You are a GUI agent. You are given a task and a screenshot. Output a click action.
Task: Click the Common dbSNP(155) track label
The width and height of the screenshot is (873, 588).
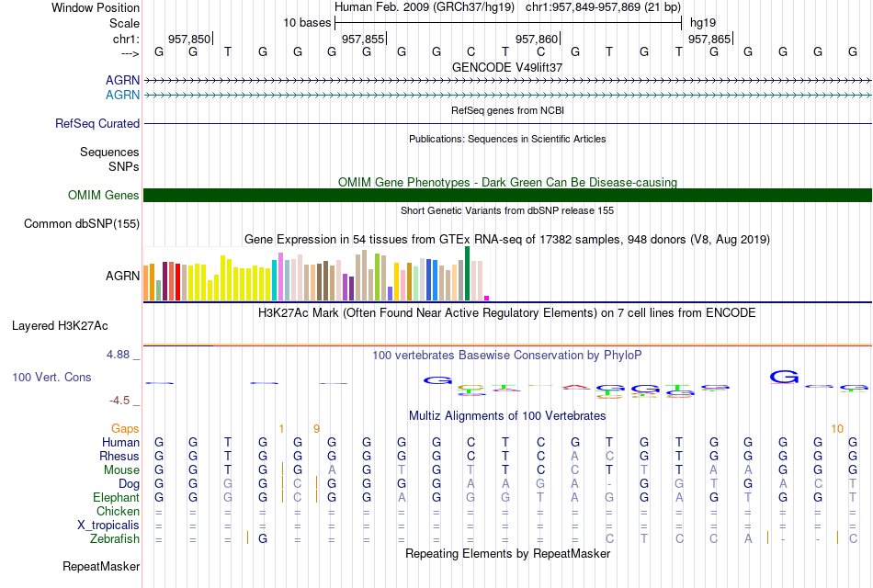[x=81, y=224]
